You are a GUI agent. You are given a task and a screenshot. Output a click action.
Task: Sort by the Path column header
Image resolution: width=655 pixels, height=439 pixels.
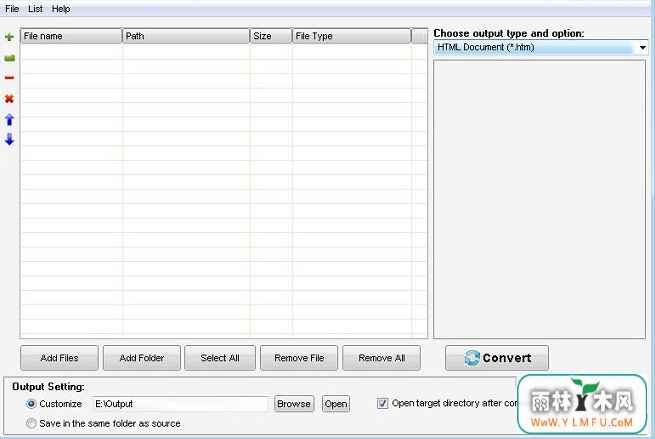coord(186,36)
